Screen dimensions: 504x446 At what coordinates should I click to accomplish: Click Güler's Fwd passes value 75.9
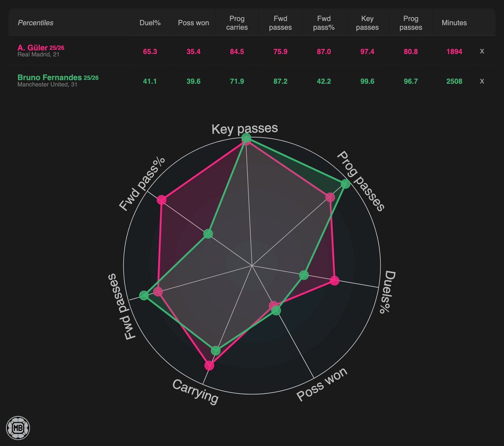pos(281,51)
